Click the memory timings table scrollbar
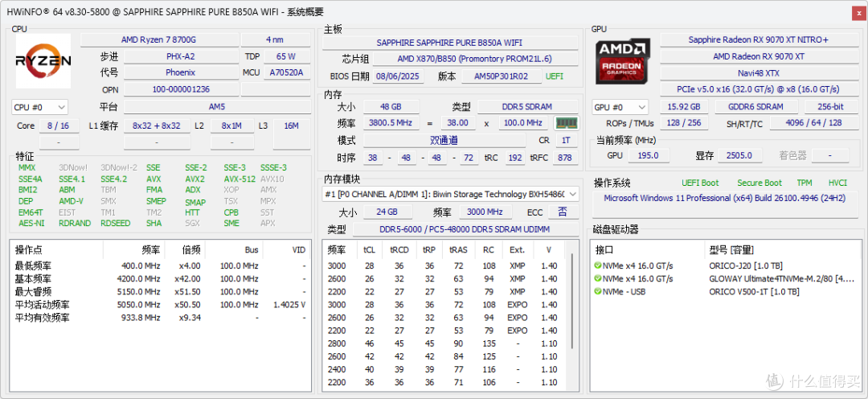Screen dimensions: 868x399 (574, 302)
